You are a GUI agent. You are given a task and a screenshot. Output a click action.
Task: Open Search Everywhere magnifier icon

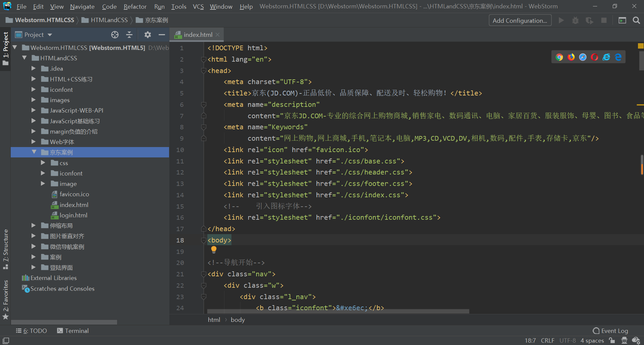pyautogui.click(x=636, y=20)
